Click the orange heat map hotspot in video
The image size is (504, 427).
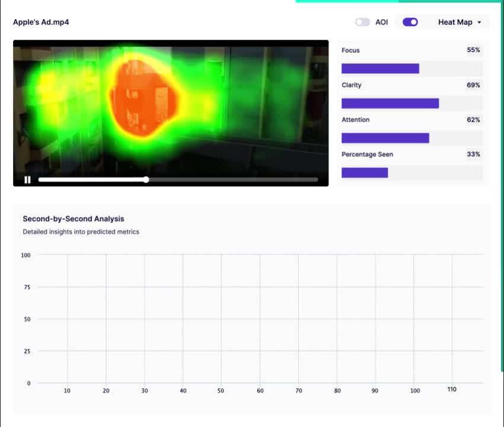point(143,98)
